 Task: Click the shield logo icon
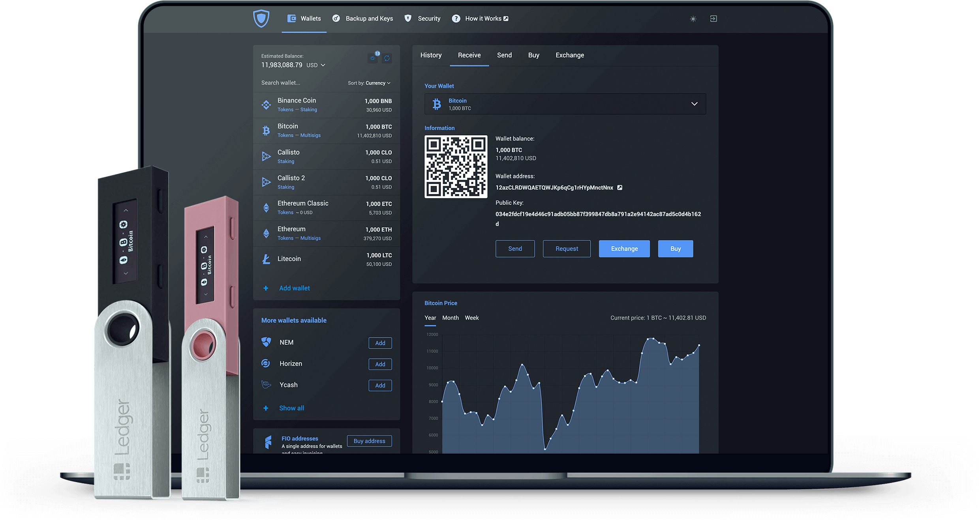(x=261, y=18)
